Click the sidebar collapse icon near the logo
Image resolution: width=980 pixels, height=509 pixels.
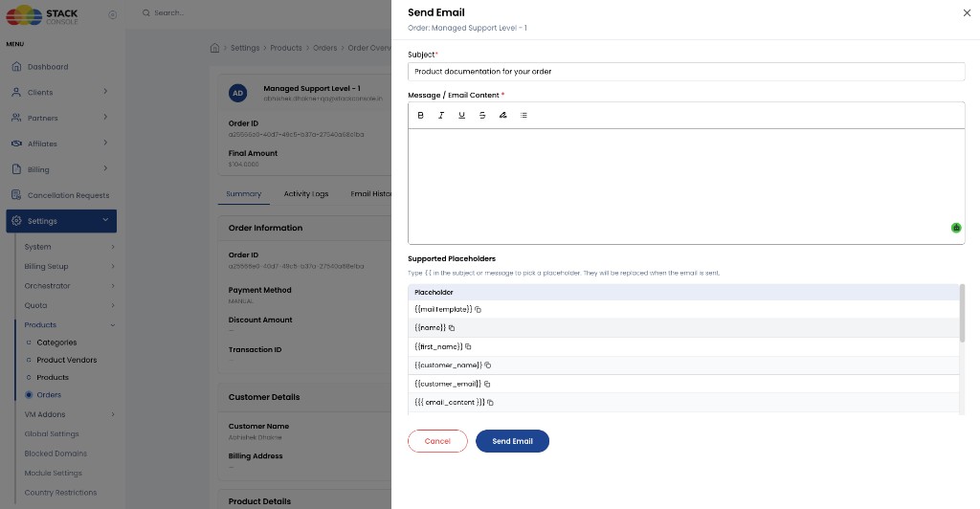[113, 15]
